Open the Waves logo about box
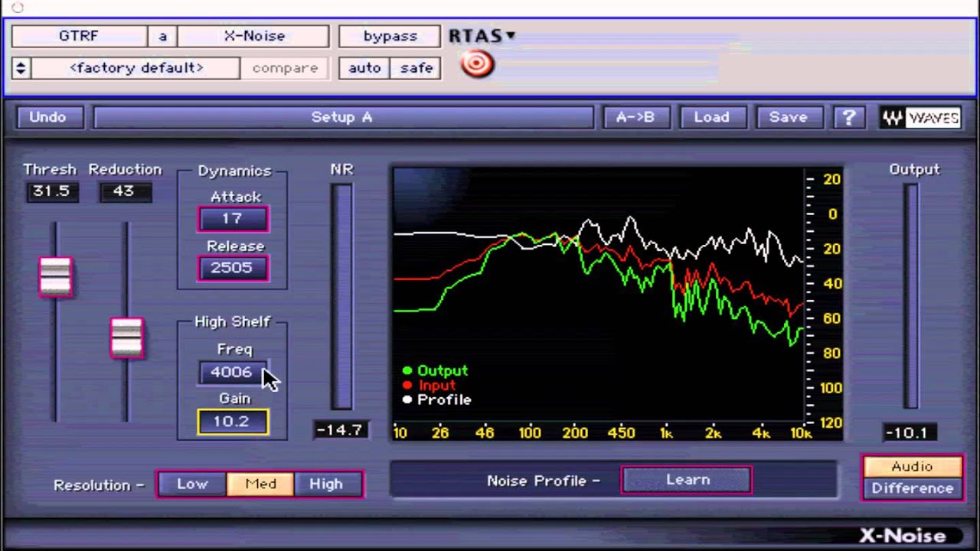This screenshot has width=980, height=551. click(x=920, y=118)
